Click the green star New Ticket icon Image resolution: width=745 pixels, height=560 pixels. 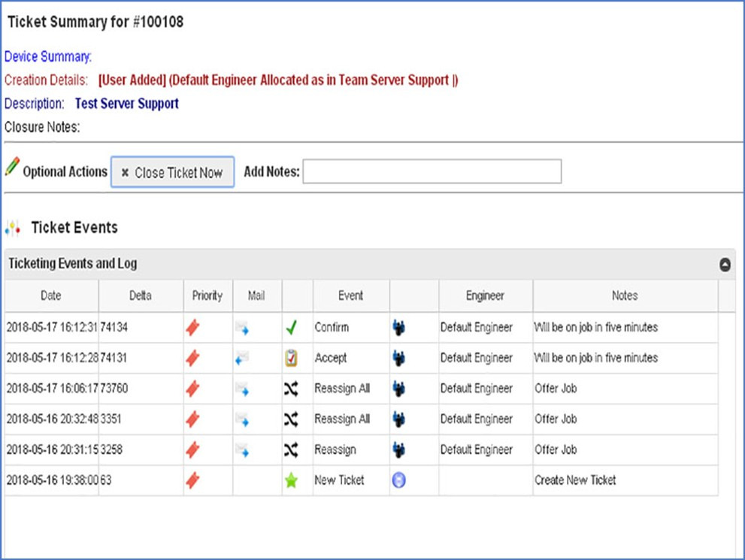pyautogui.click(x=291, y=480)
